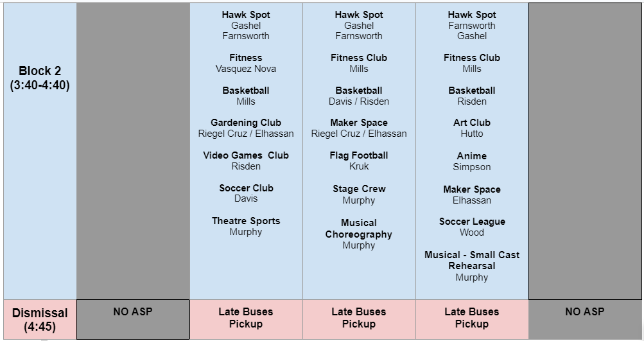Select the Dismissal (4:45) row header

[x=40, y=319]
